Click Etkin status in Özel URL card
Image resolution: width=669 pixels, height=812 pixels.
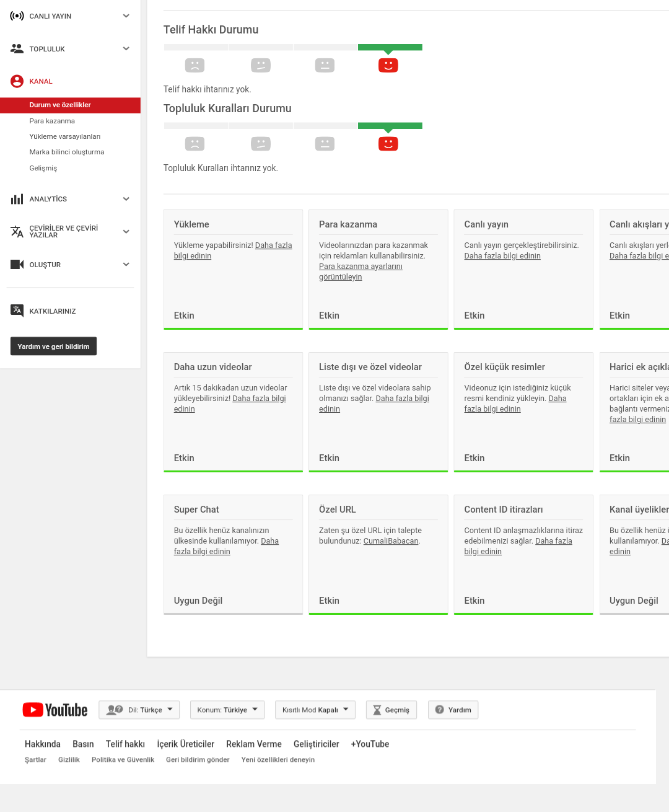329,601
